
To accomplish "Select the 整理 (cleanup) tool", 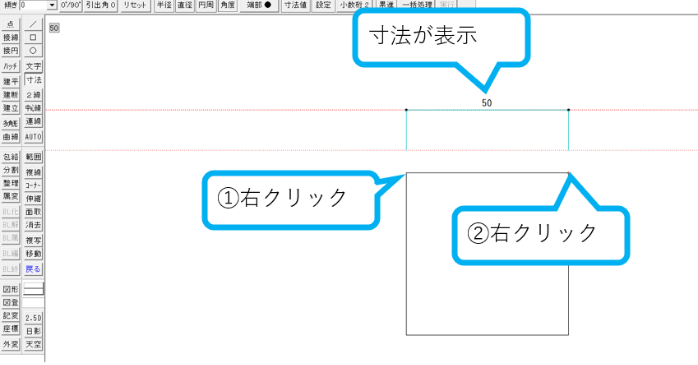I will tap(11, 183).
